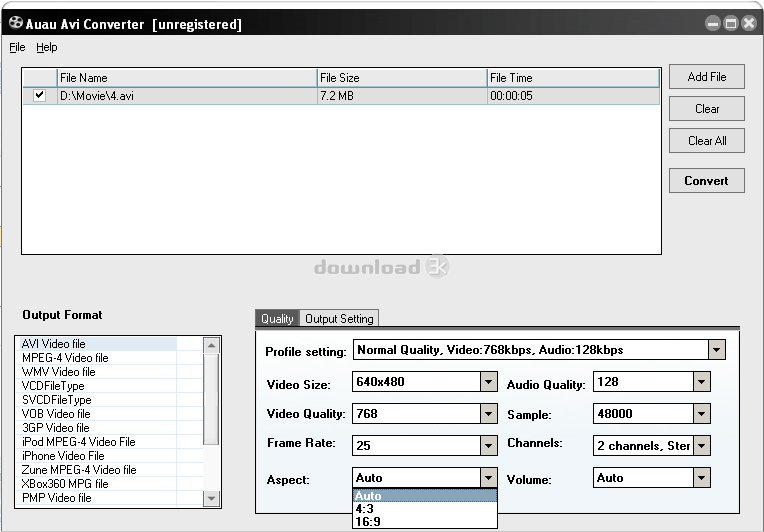Open the Video Quality dropdown
This screenshot has width=764, height=532.
[488, 414]
